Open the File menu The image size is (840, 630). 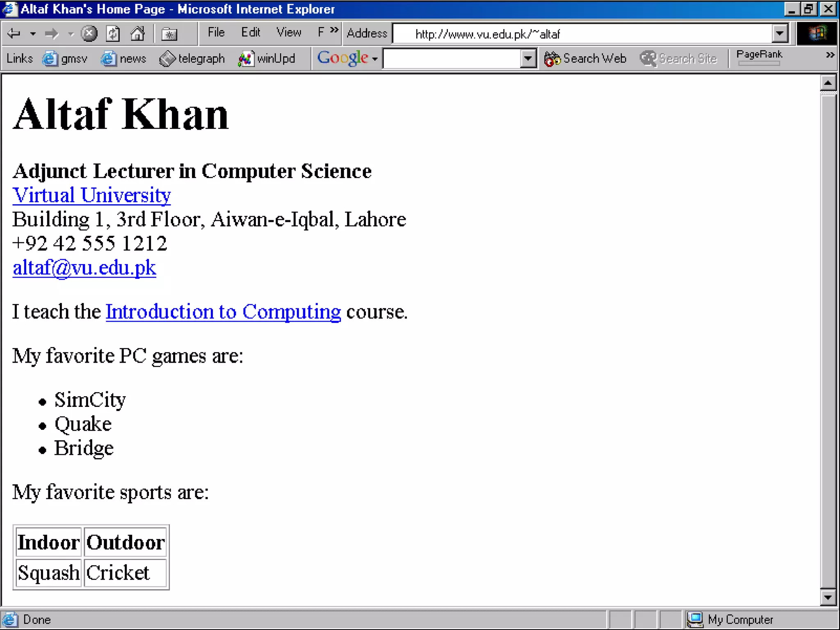(x=216, y=32)
